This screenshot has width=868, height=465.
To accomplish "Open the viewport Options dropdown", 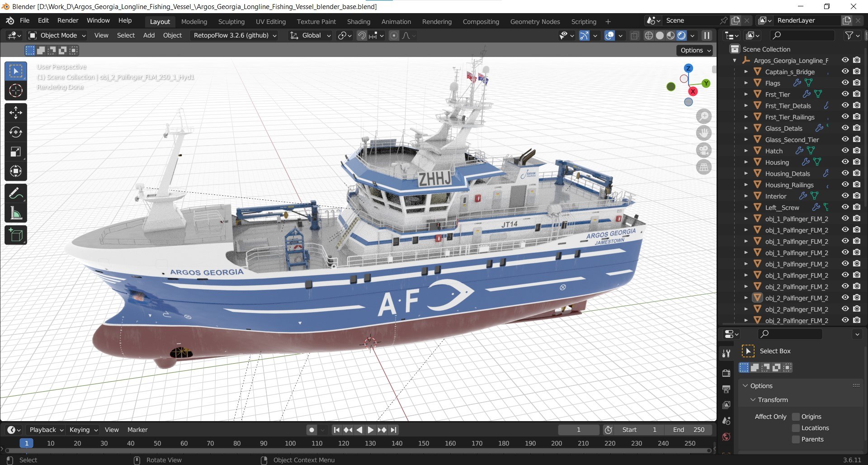I will [695, 50].
